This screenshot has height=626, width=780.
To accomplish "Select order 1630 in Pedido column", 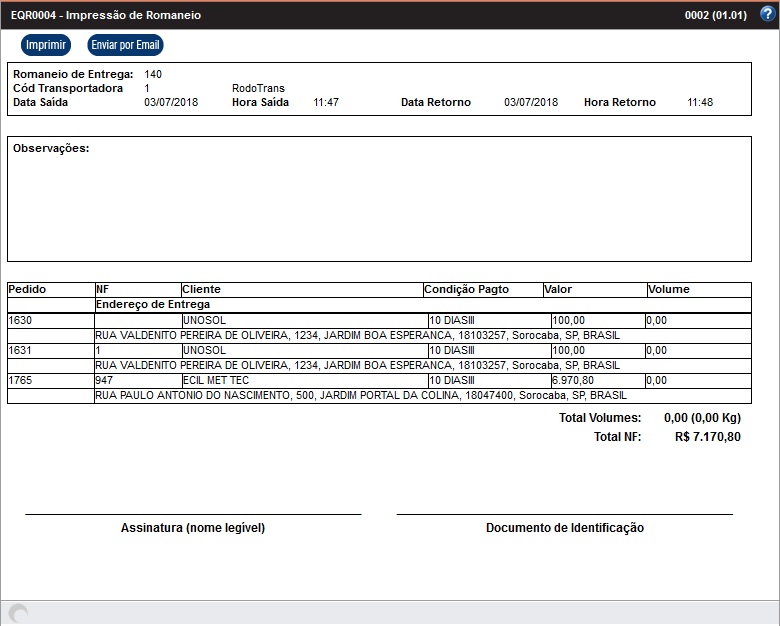I will click(x=20, y=321).
